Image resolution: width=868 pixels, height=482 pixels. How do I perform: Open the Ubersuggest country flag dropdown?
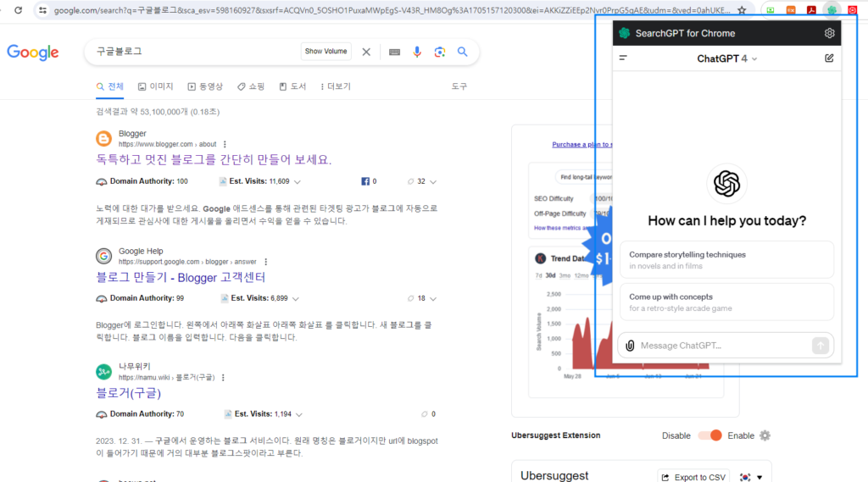[x=751, y=477]
